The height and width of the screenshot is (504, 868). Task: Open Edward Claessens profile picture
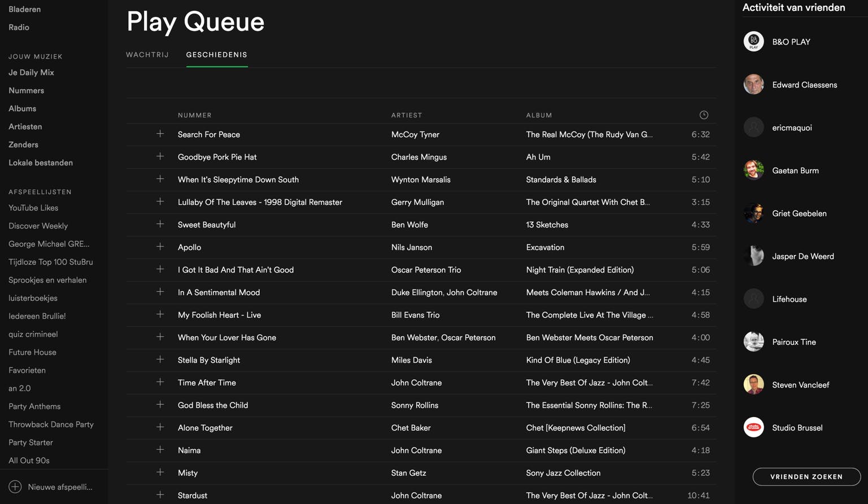coord(753,84)
